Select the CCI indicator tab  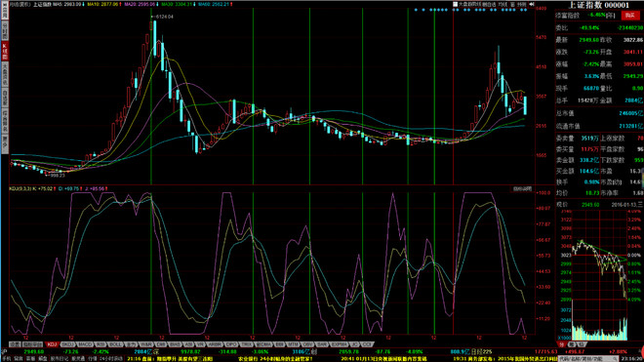tap(367, 344)
